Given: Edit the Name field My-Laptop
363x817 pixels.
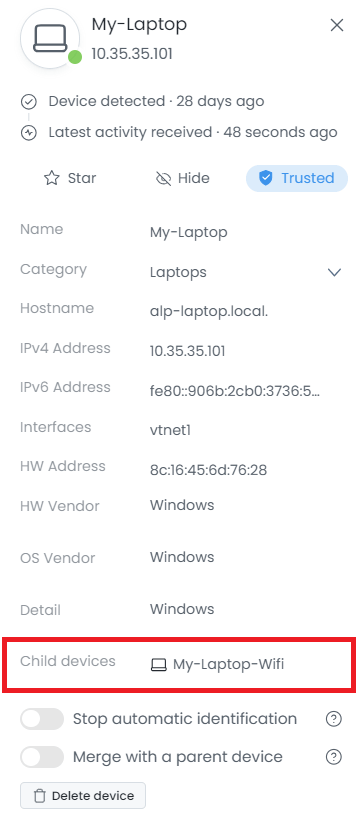Looking at the screenshot, I should [189, 232].
